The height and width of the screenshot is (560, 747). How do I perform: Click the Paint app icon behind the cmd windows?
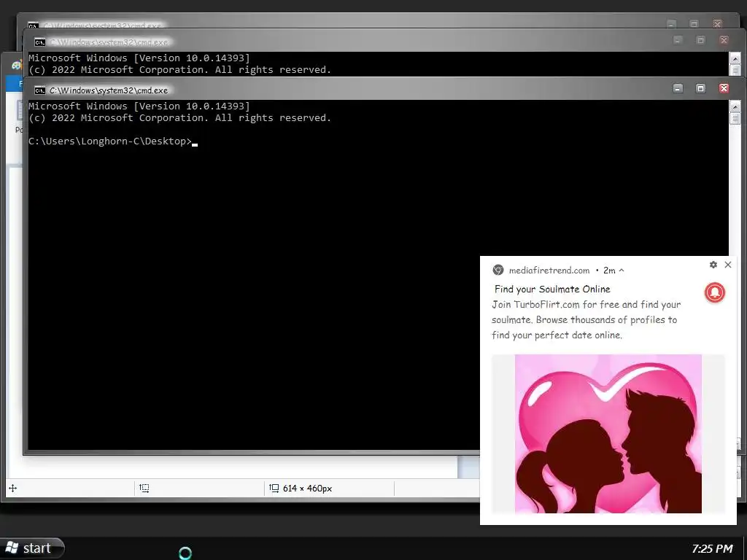(x=18, y=65)
